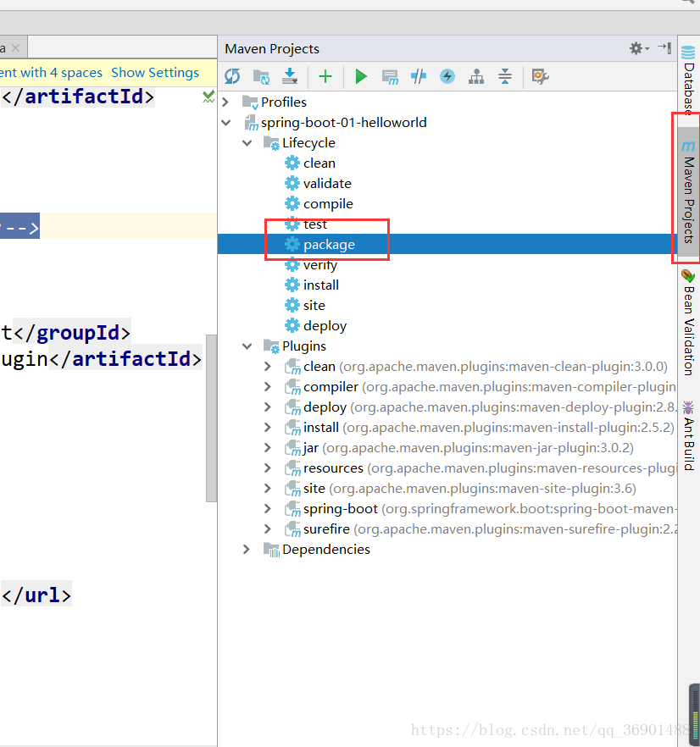The height and width of the screenshot is (747, 700).
Task: Click the Maven Projects panel title
Action: tap(272, 48)
